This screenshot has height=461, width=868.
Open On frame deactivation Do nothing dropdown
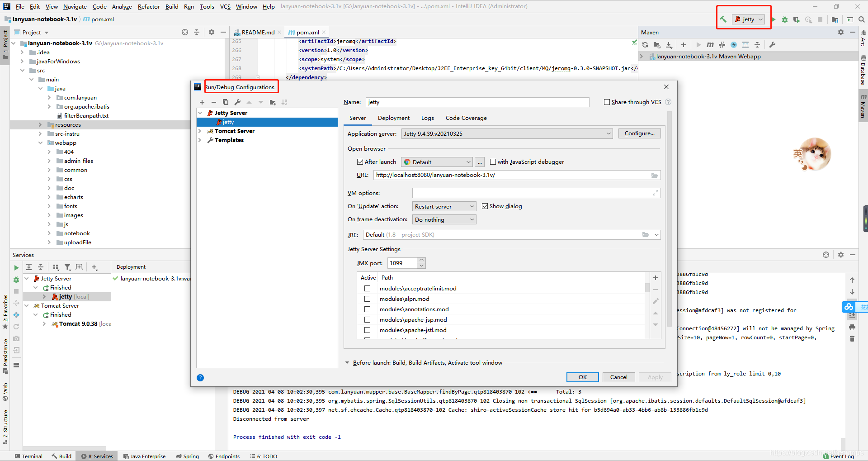(444, 219)
